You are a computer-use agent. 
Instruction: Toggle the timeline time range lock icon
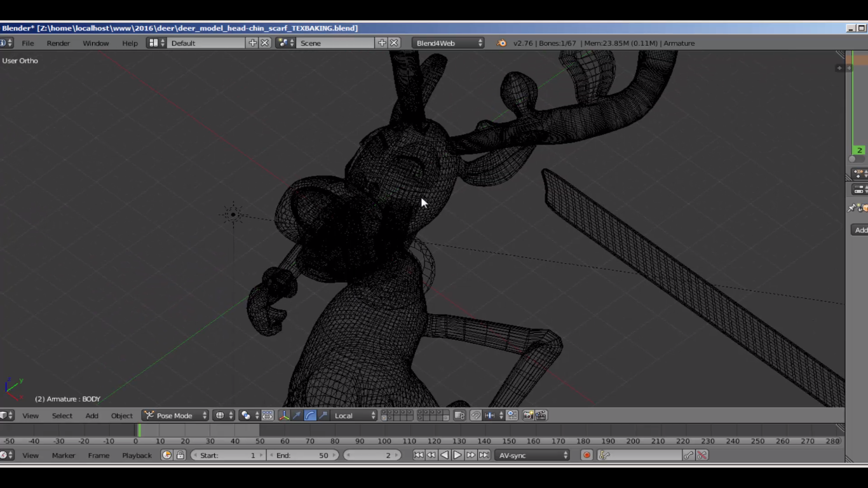coord(180,456)
